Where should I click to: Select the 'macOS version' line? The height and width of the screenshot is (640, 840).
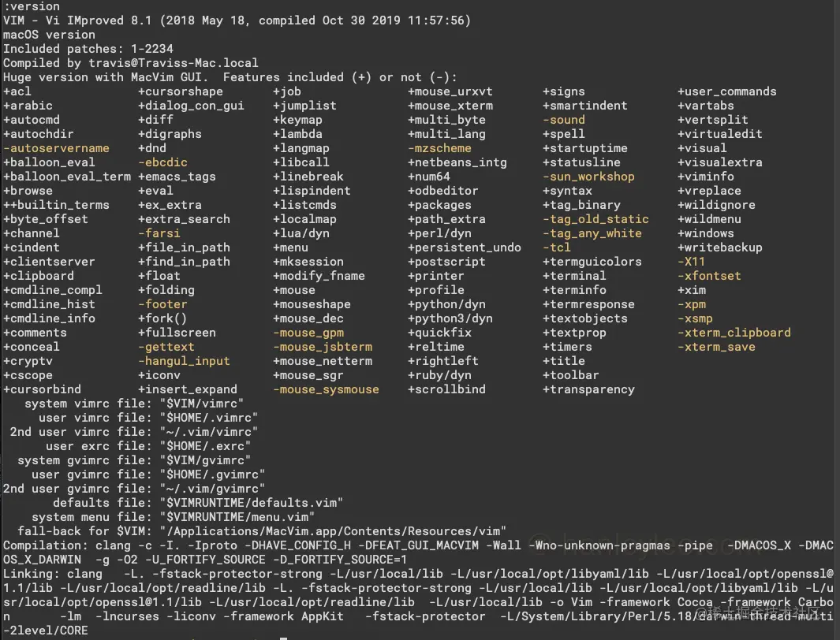click(49, 35)
